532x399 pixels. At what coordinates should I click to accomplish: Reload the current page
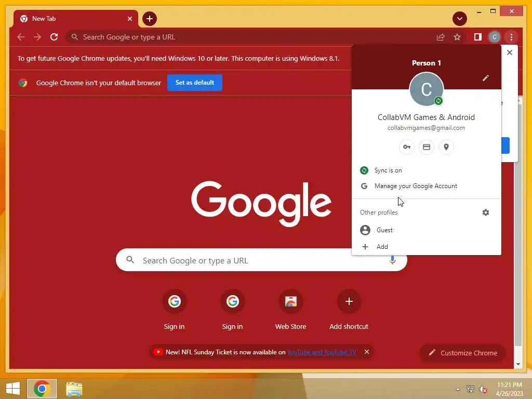54,37
